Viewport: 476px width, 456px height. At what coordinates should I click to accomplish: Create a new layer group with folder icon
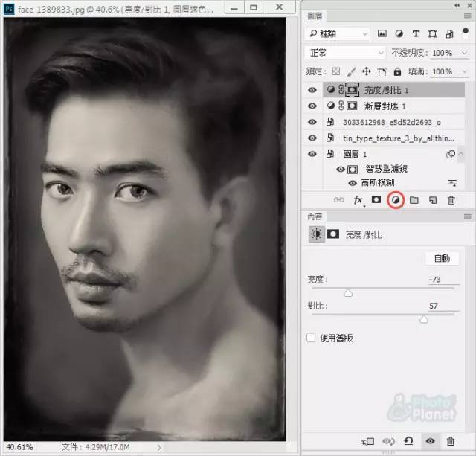(x=414, y=200)
